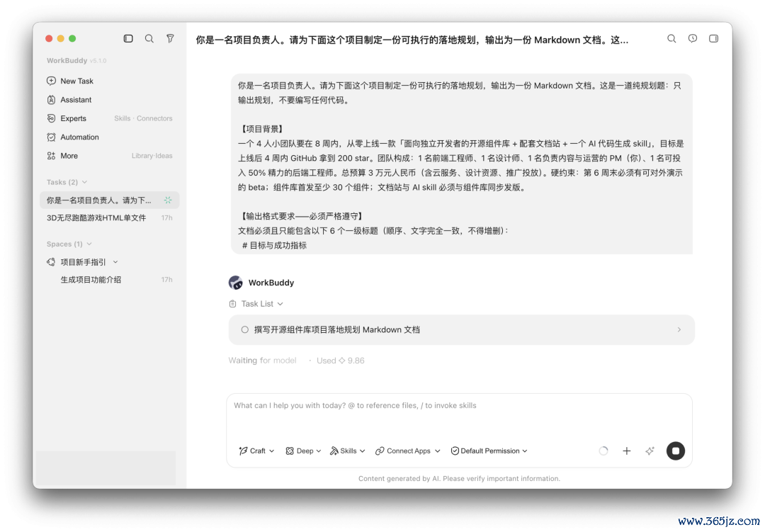Open the Ideas link beside More
Viewport: 765px width, 532px height.
tap(164, 156)
